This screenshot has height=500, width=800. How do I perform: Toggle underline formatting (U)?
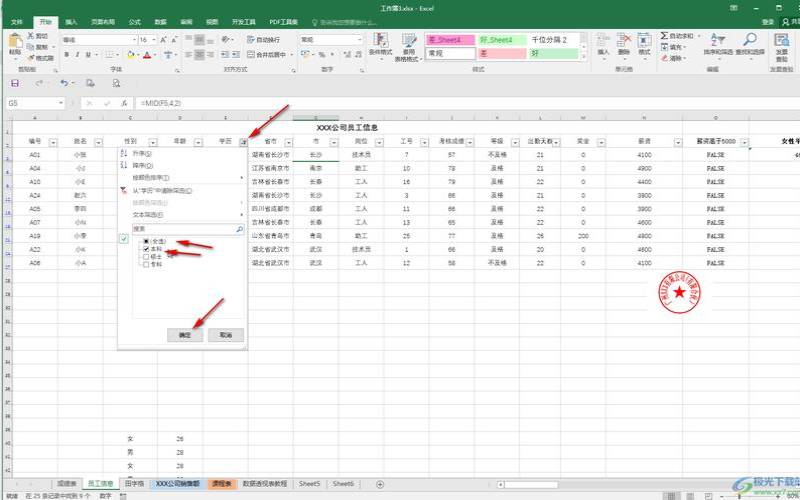[x=88, y=55]
